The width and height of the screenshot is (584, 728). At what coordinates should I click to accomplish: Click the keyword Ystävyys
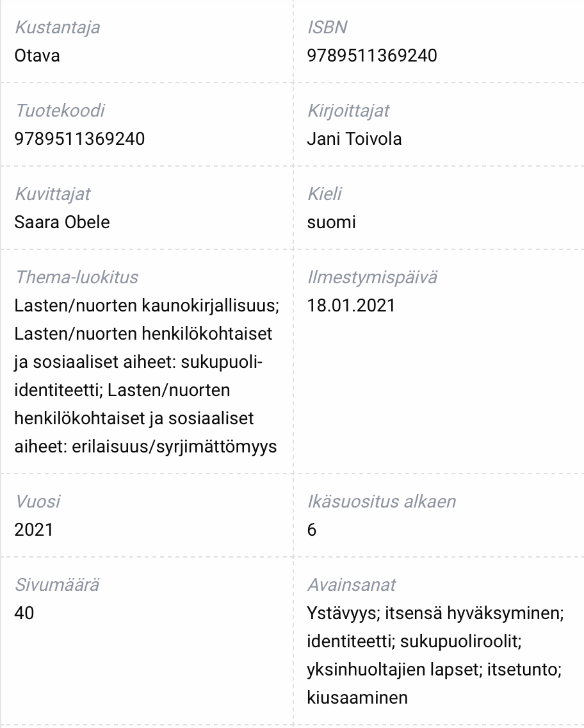pyautogui.click(x=344, y=613)
